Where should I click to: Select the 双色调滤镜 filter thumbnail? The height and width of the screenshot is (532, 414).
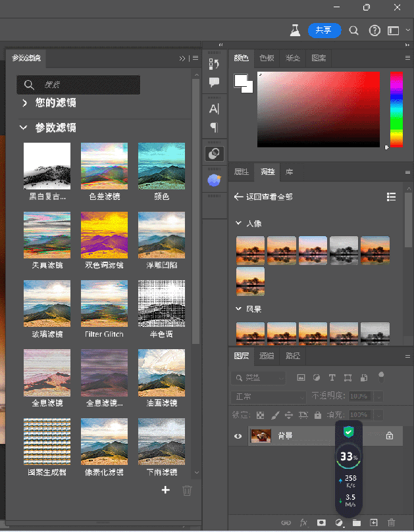(x=104, y=235)
